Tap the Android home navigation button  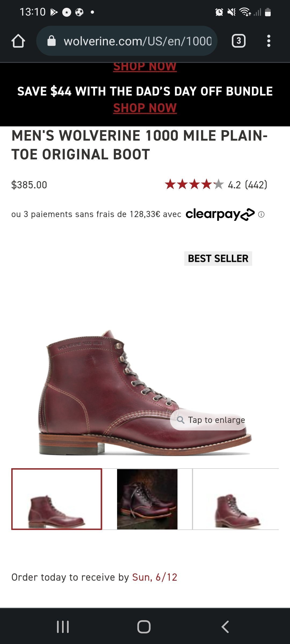click(144, 627)
